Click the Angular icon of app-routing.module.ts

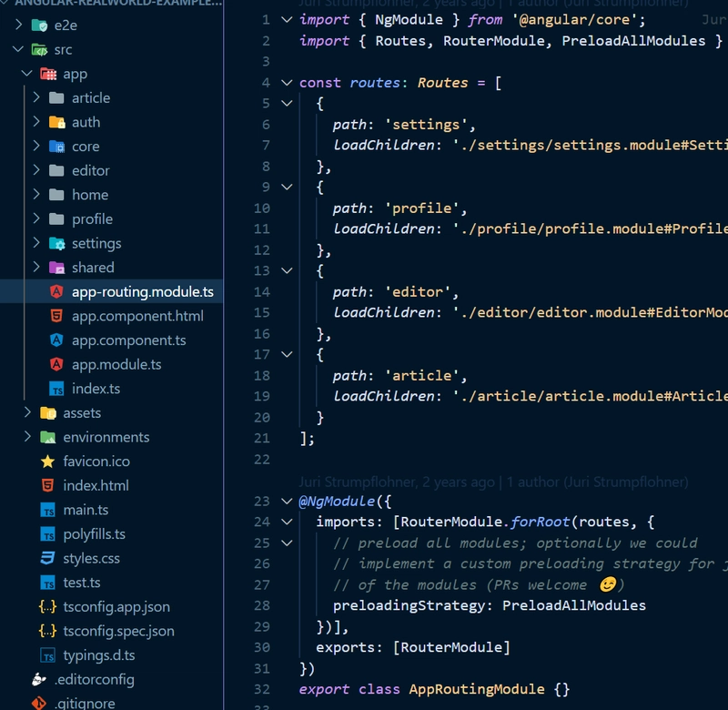pyautogui.click(x=56, y=291)
